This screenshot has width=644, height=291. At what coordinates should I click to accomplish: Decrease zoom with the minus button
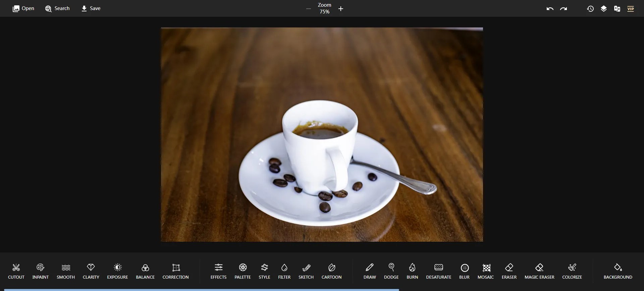point(309,9)
